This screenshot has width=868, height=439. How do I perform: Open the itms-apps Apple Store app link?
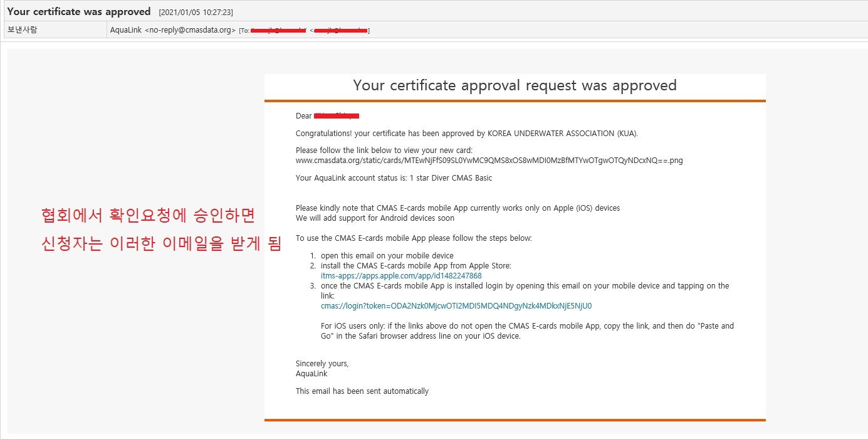401,276
